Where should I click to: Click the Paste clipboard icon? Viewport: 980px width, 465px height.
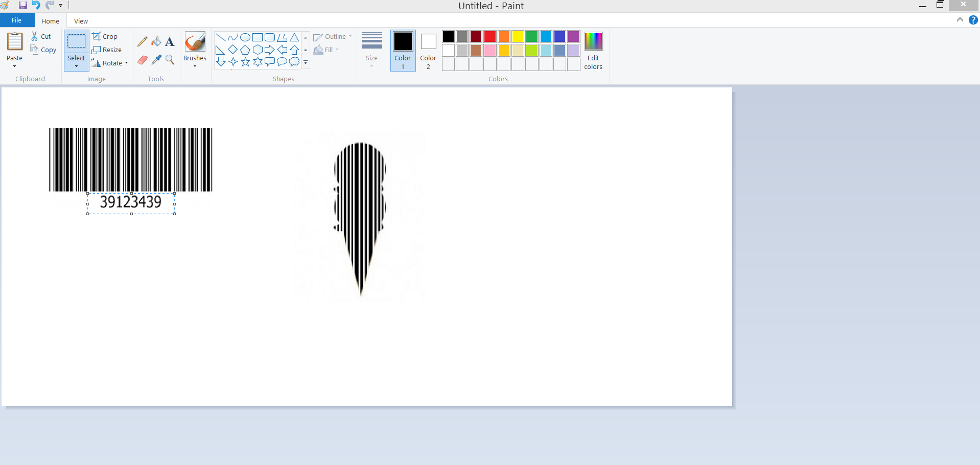(15, 41)
